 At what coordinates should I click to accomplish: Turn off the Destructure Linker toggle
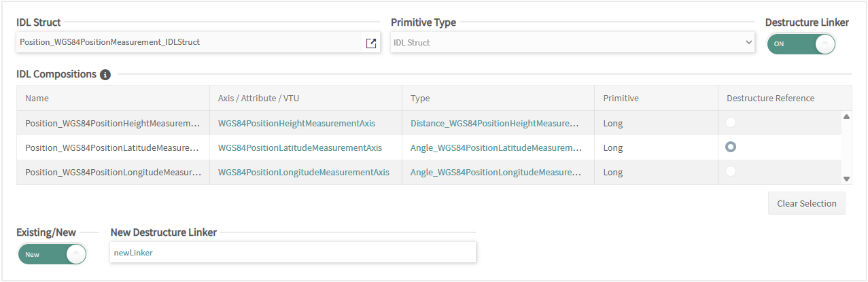pyautogui.click(x=801, y=43)
